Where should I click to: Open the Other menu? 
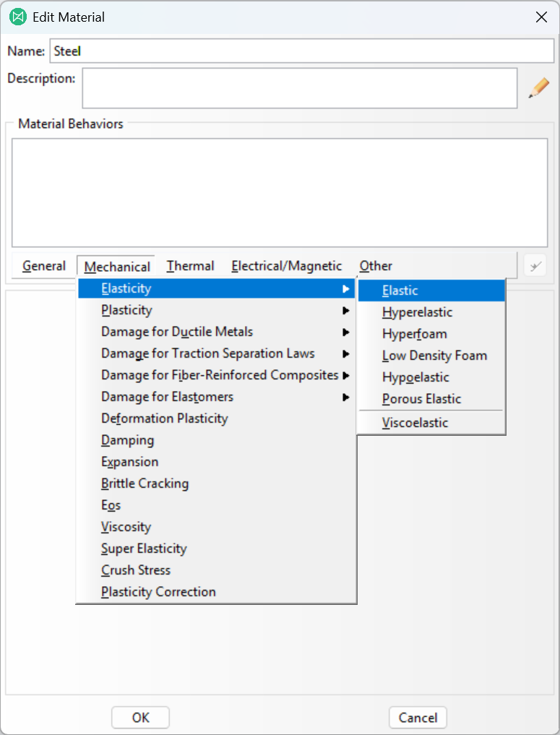[375, 266]
